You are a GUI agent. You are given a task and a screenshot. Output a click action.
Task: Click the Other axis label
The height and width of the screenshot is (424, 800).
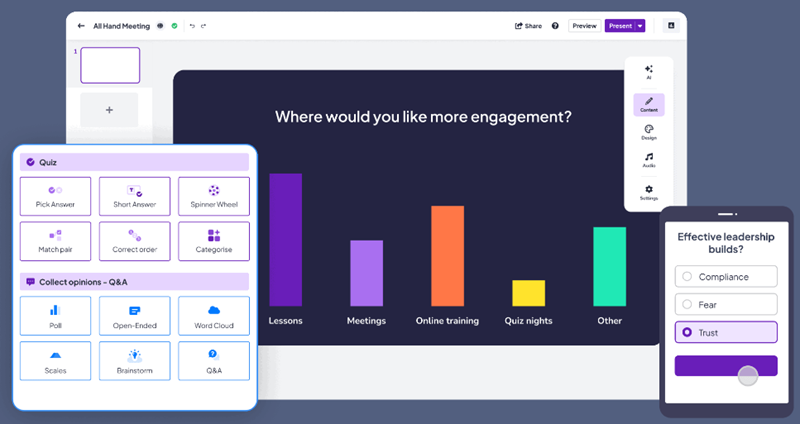[x=610, y=321]
